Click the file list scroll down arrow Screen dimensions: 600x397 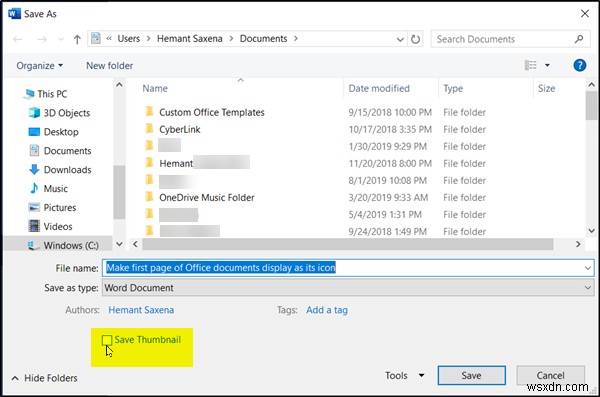(592, 231)
